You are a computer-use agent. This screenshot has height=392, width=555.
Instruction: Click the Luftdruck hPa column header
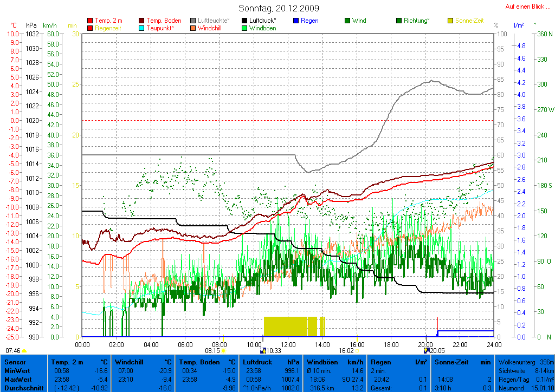pyautogui.click(x=269, y=362)
